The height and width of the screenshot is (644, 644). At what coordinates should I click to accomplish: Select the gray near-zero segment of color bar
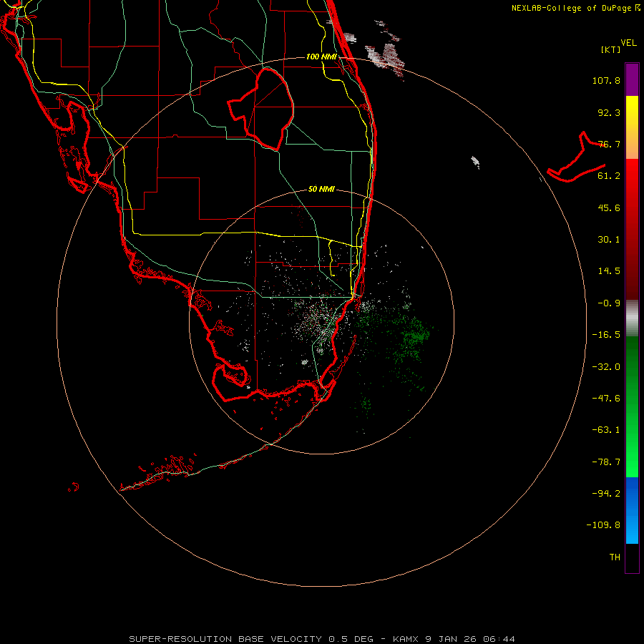(632, 318)
